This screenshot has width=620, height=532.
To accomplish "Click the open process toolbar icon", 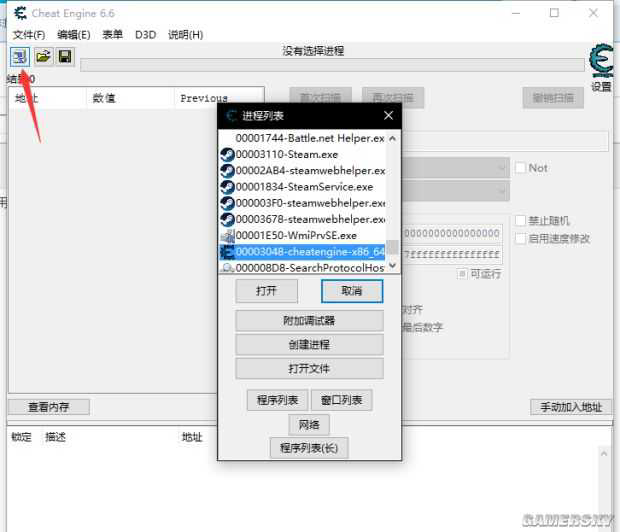I will pos(20,57).
